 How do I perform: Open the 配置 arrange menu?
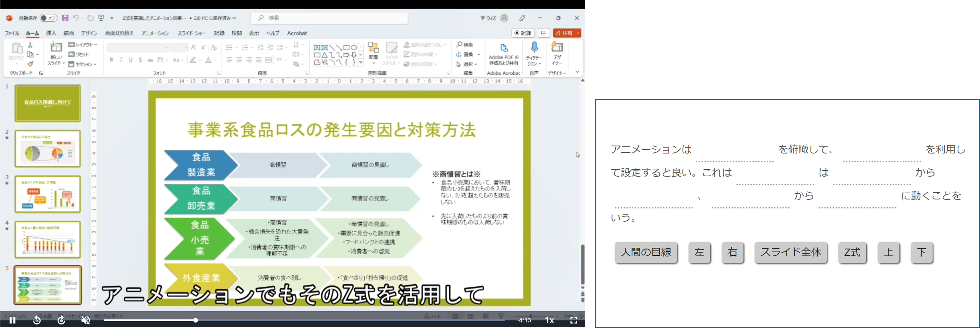[x=374, y=53]
